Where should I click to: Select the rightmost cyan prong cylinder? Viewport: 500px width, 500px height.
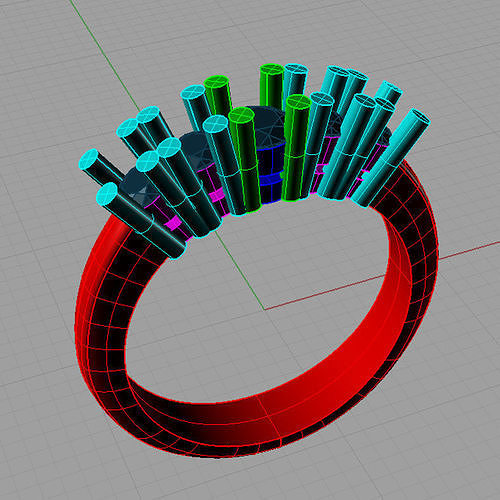click(392, 158)
